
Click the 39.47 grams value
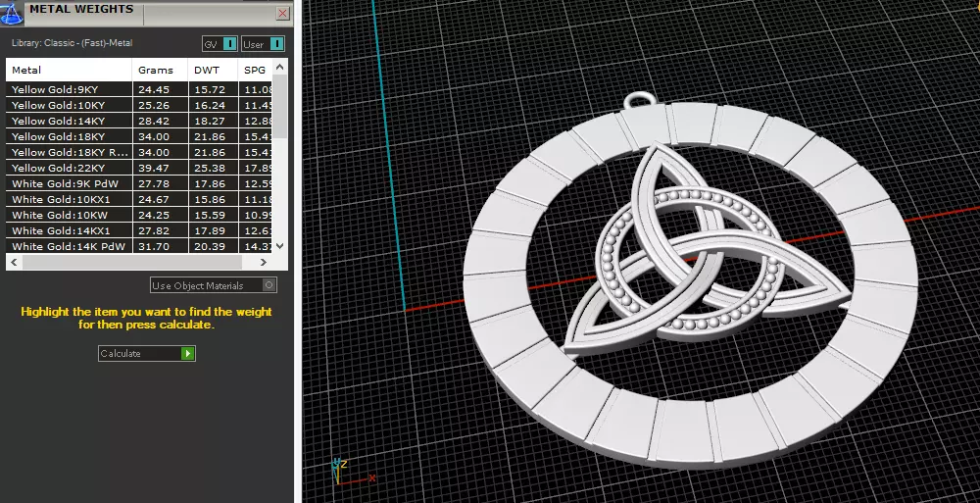pyautogui.click(x=154, y=168)
